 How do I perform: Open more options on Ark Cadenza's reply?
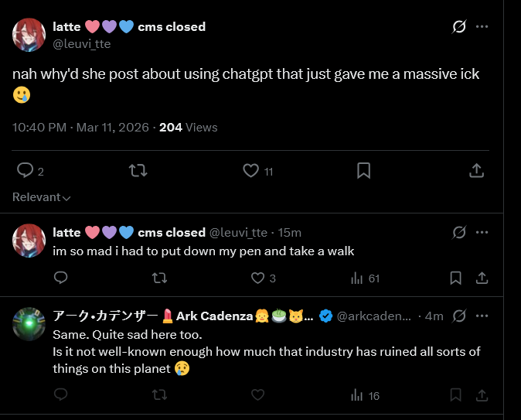click(x=482, y=316)
